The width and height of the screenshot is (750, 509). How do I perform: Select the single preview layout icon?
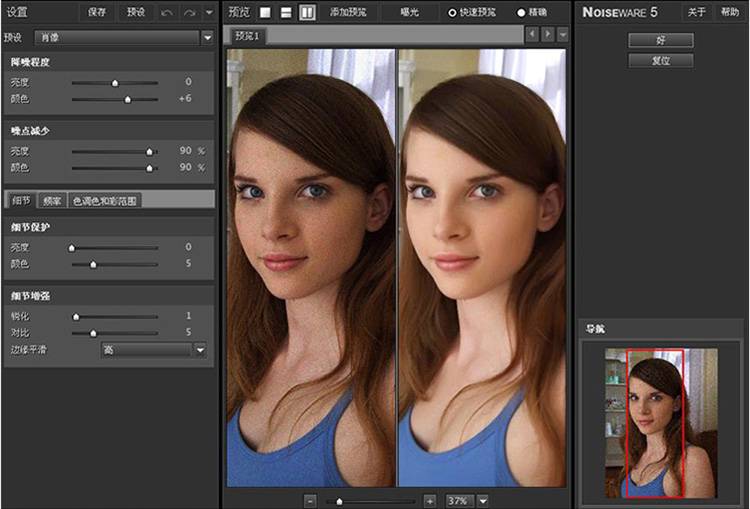[x=265, y=12]
